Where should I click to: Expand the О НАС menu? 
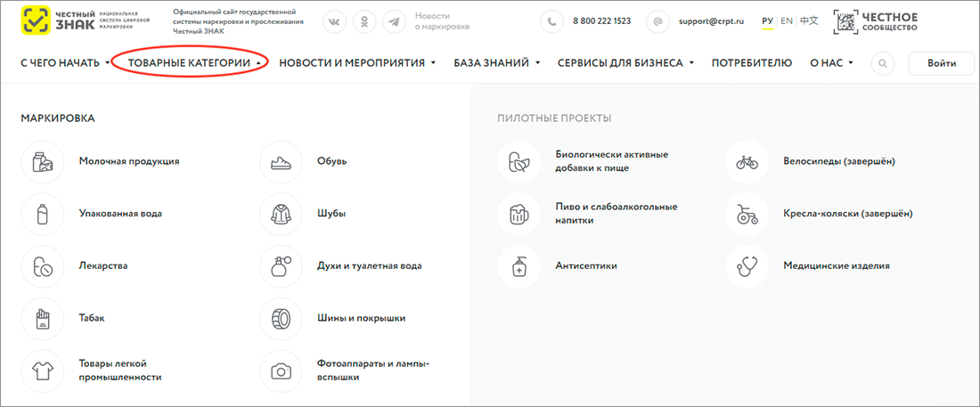click(x=831, y=63)
